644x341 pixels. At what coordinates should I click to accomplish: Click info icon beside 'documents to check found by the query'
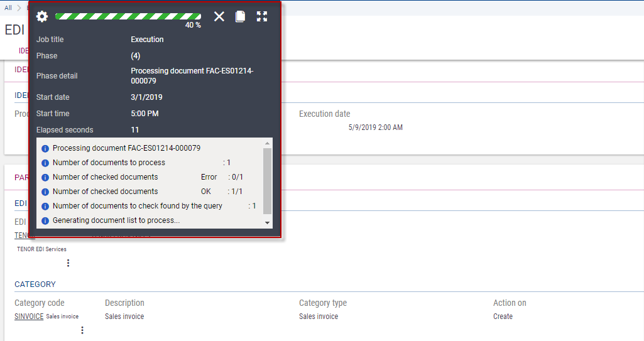point(45,207)
